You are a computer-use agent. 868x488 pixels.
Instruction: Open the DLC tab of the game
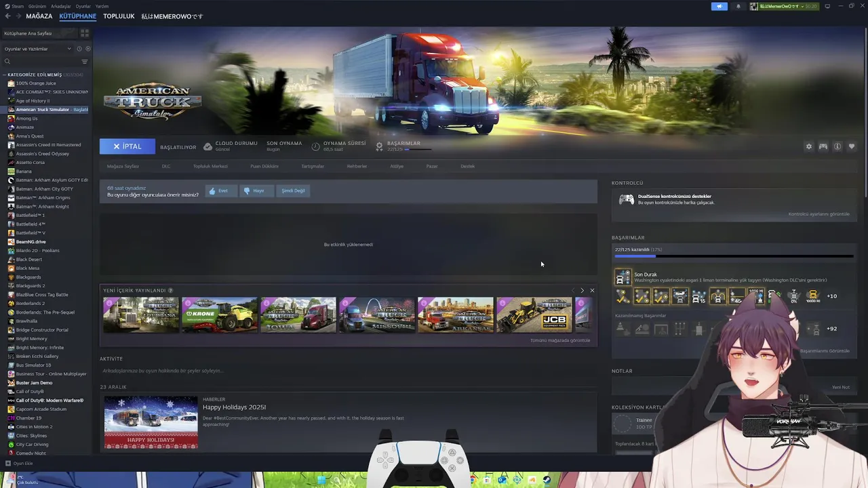tap(166, 166)
